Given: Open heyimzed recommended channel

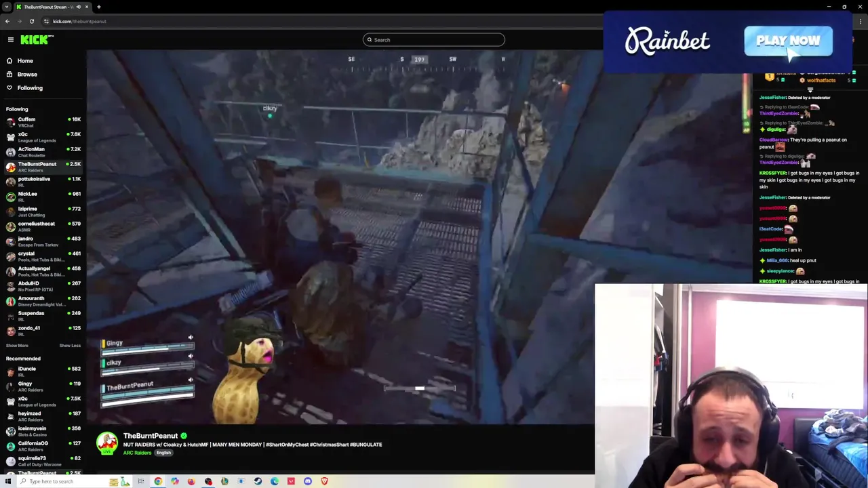Looking at the screenshot, I should click(43, 417).
